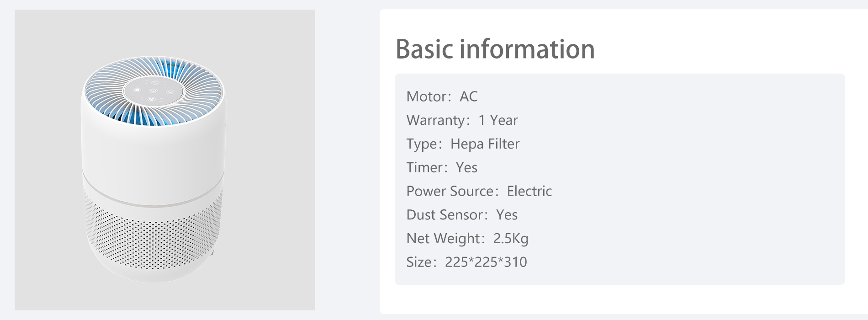
Task: Tap the timer icon atop the purifier control panel
Action: tap(155, 83)
